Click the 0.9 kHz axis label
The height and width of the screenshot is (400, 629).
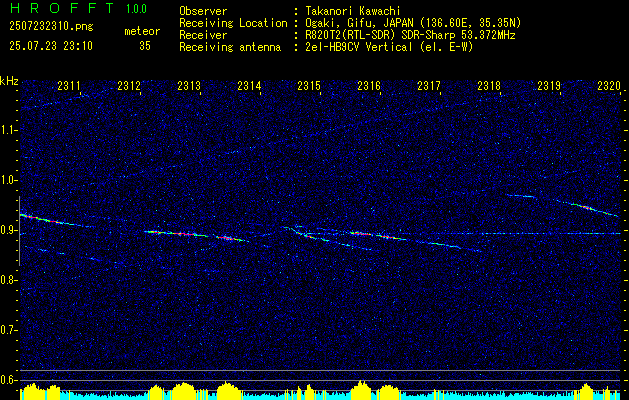(9, 230)
